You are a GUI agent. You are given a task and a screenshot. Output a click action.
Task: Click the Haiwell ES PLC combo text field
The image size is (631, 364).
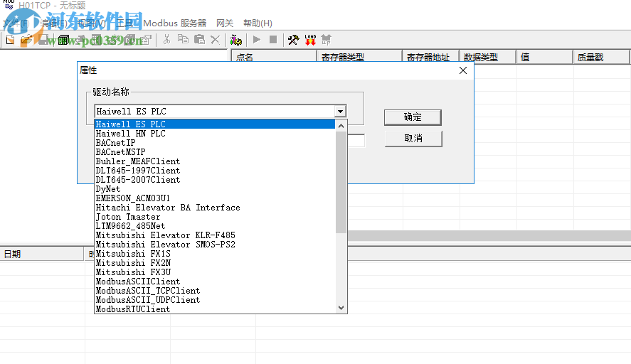pyautogui.click(x=215, y=112)
